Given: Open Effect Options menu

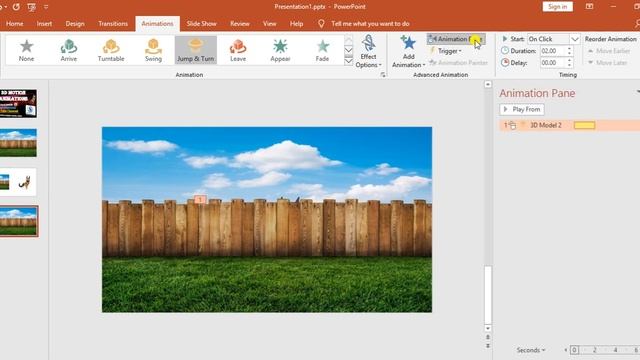Looking at the screenshot, I should click(368, 51).
